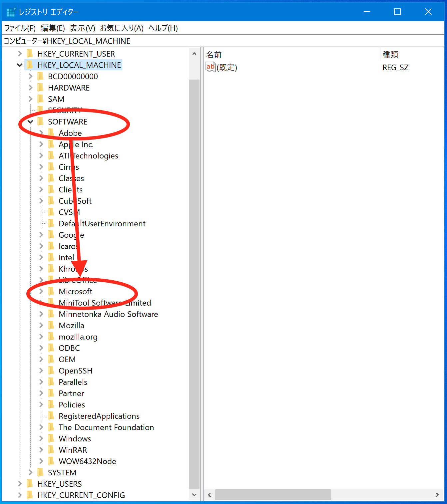Viewport: 447px width, 504px height.
Task: Click the Classes folder icon
Action: pyautogui.click(x=51, y=178)
